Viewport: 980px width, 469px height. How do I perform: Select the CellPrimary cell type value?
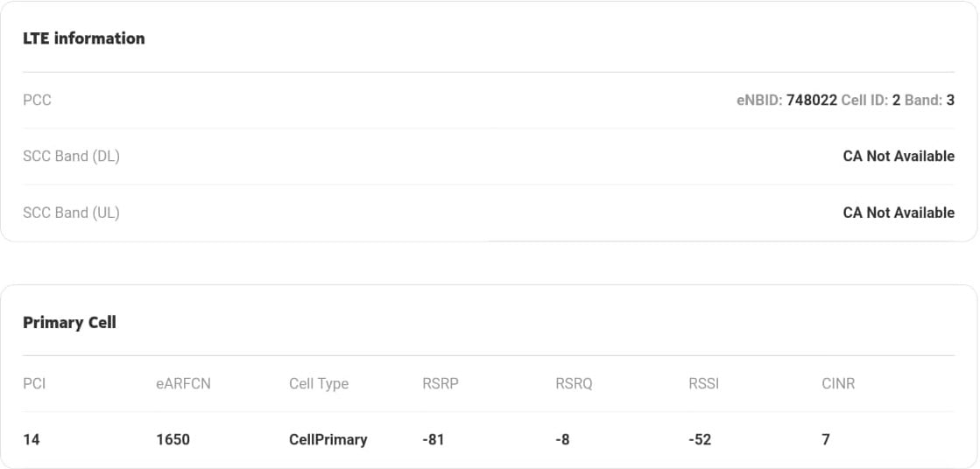point(328,439)
